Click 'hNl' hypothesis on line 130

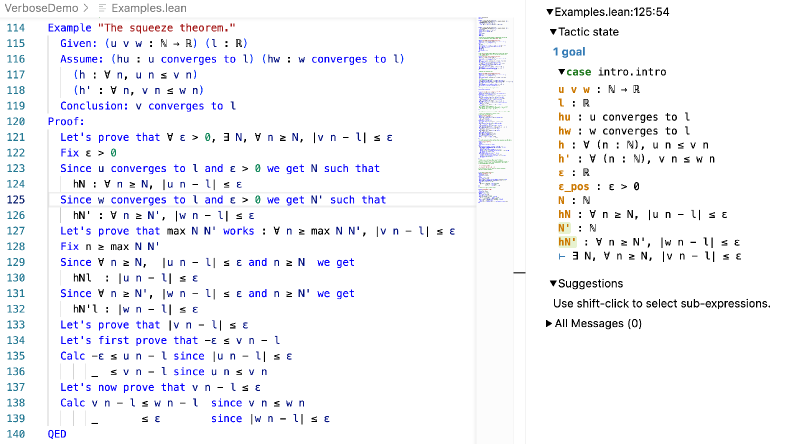coord(82,278)
